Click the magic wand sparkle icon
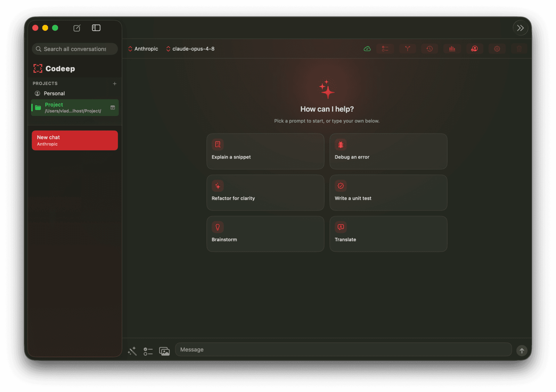The image size is (556, 392). 132,351
